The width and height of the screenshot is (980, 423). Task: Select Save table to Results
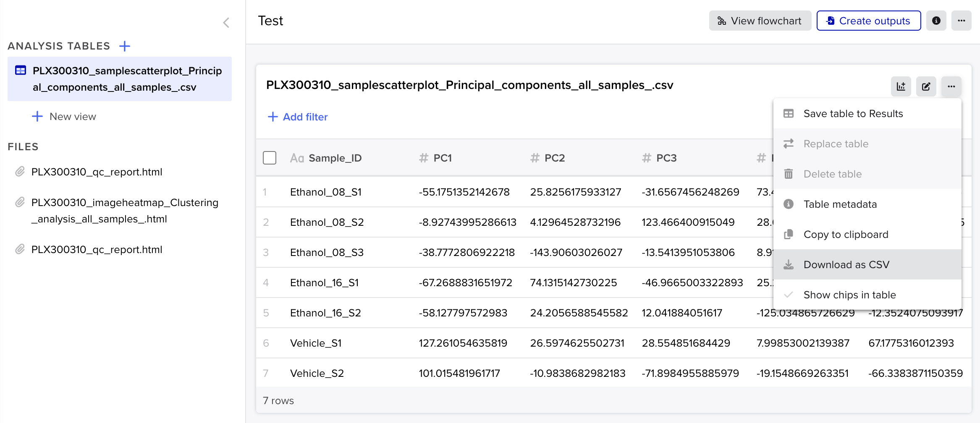click(853, 113)
